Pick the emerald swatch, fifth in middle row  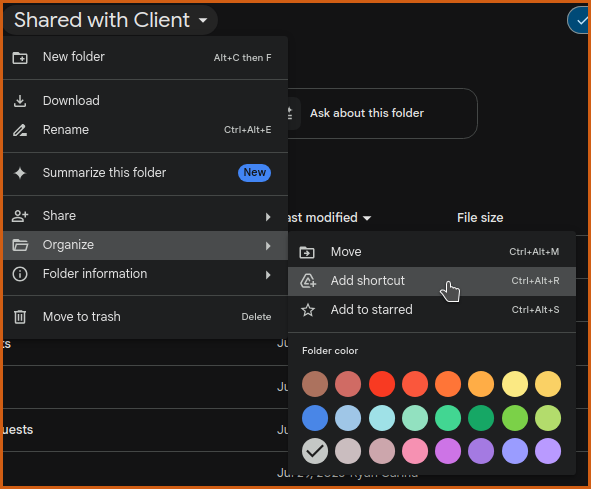(448, 418)
